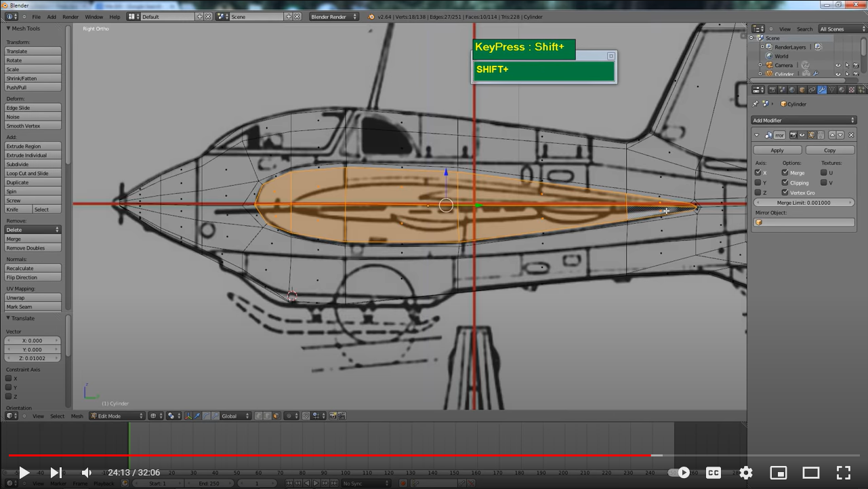
Task: Open the Object properties cube tab
Action: [802, 90]
